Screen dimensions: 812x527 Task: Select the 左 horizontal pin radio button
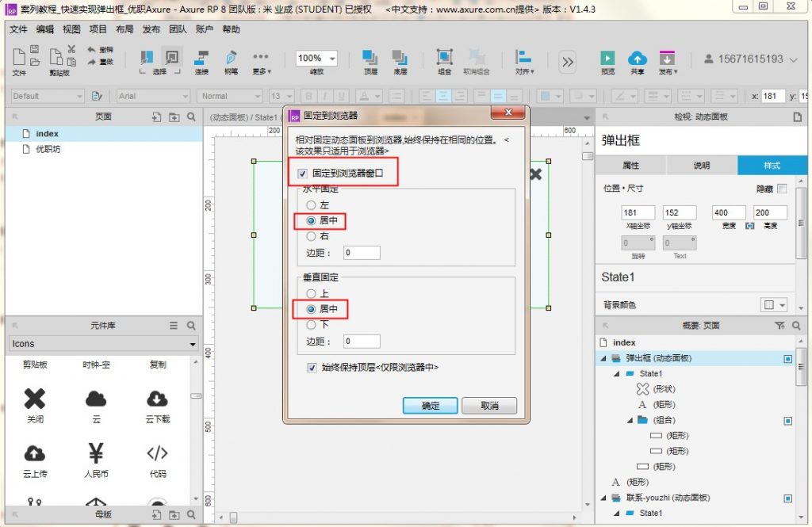coord(311,205)
